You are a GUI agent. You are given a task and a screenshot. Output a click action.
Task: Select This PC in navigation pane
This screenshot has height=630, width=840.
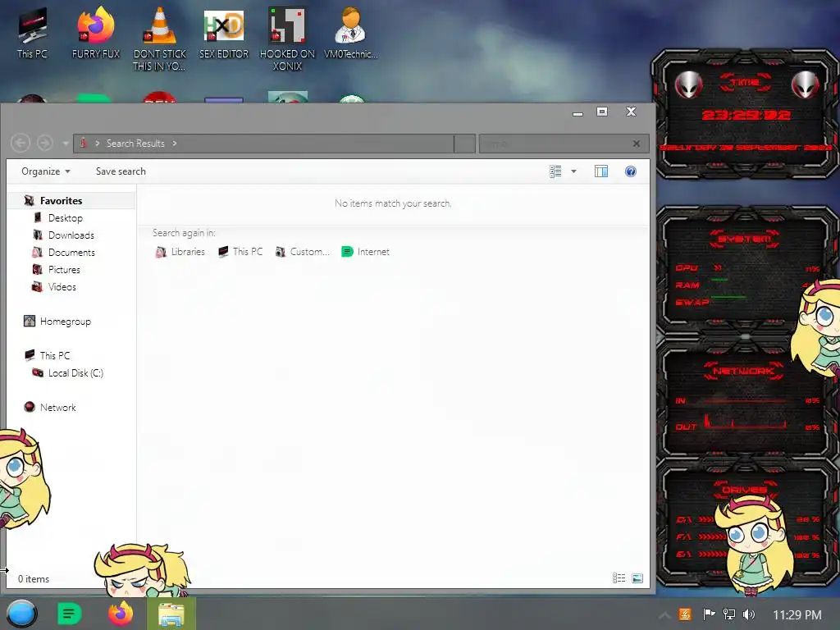pos(55,356)
